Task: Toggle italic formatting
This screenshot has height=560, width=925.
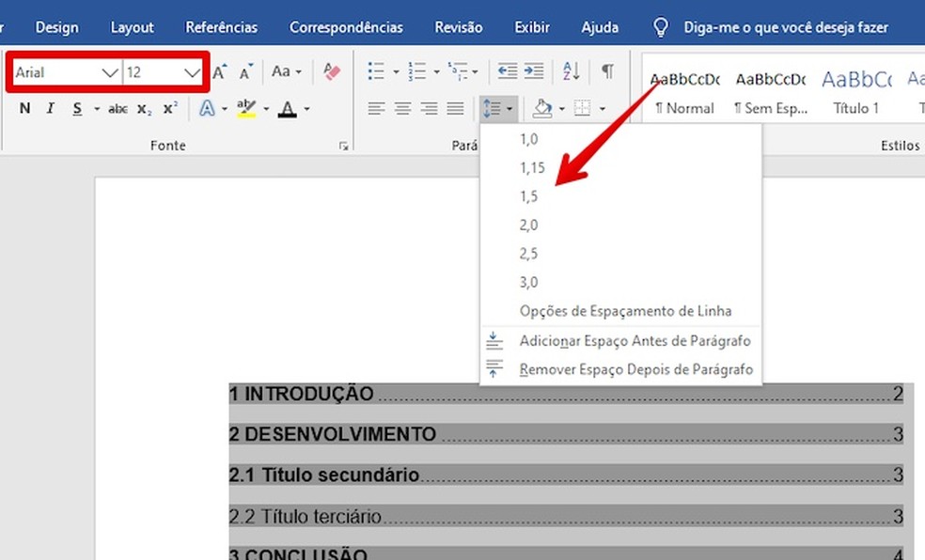Action: click(x=49, y=108)
